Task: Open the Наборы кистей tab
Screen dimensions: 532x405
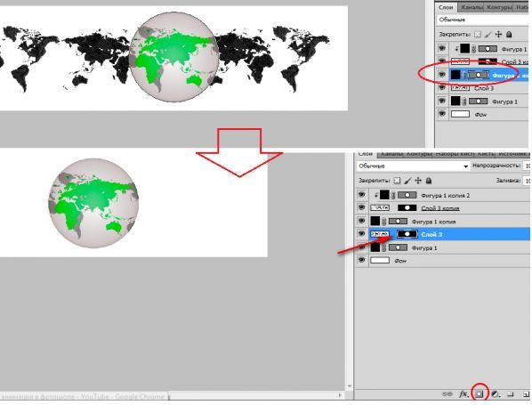Action: coord(455,154)
